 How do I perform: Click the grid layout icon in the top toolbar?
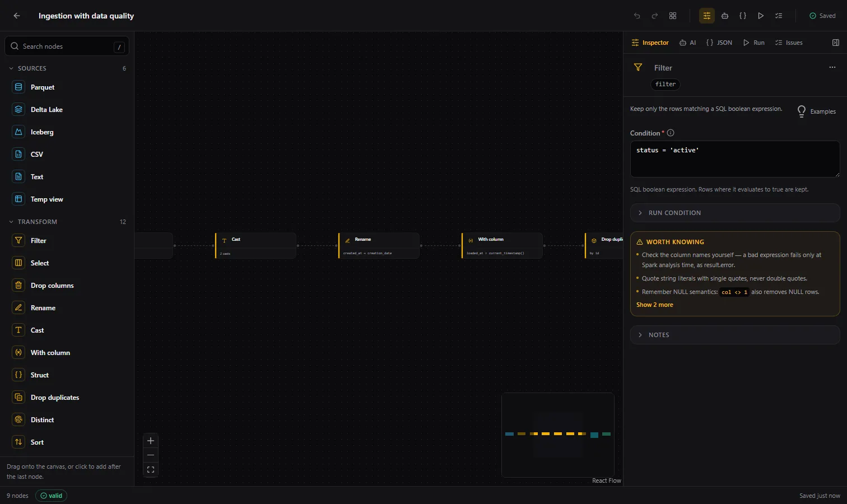(x=673, y=16)
